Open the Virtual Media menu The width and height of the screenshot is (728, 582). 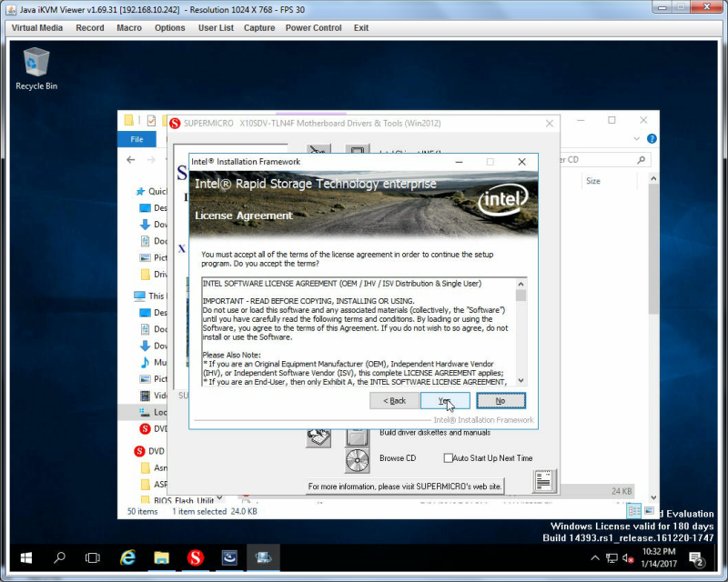click(x=37, y=28)
